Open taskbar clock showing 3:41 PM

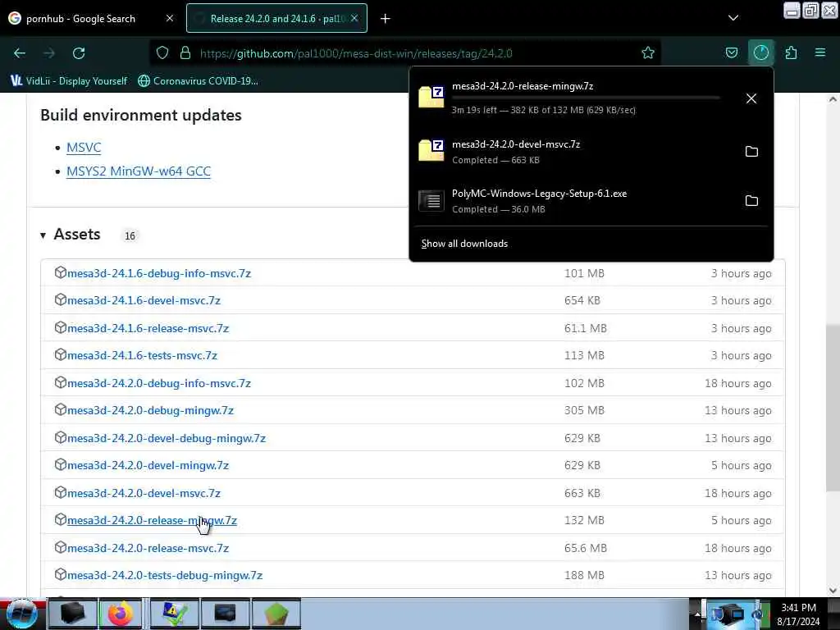[798, 614]
